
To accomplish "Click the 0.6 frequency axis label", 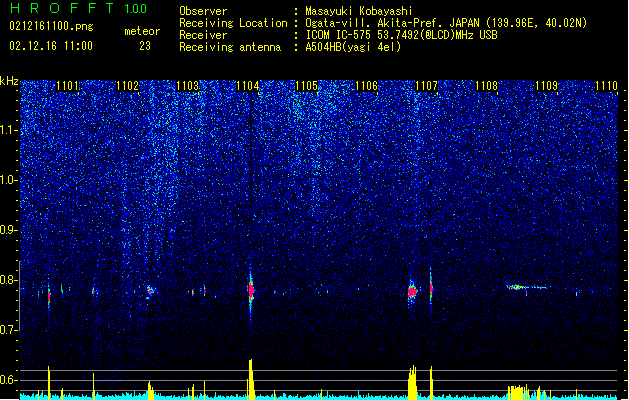I will [9, 380].
